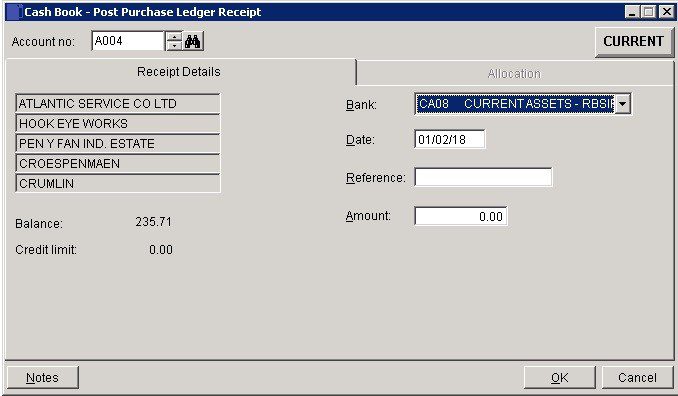Select the ATLANTIC SERVICE CO LTD line
678x396 pixels.
118,104
